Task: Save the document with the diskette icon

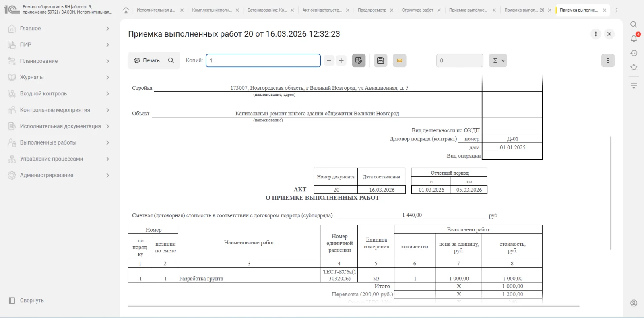Action: tap(380, 60)
